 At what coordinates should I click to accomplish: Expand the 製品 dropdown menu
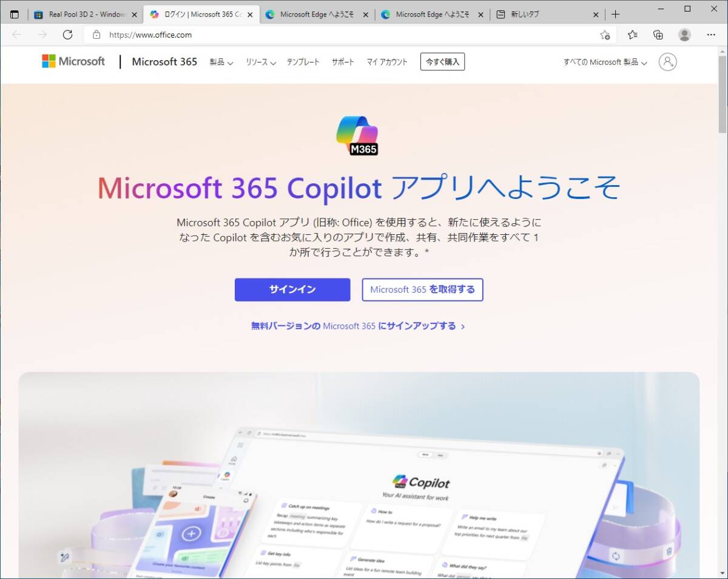pyautogui.click(x=221, y=62)
